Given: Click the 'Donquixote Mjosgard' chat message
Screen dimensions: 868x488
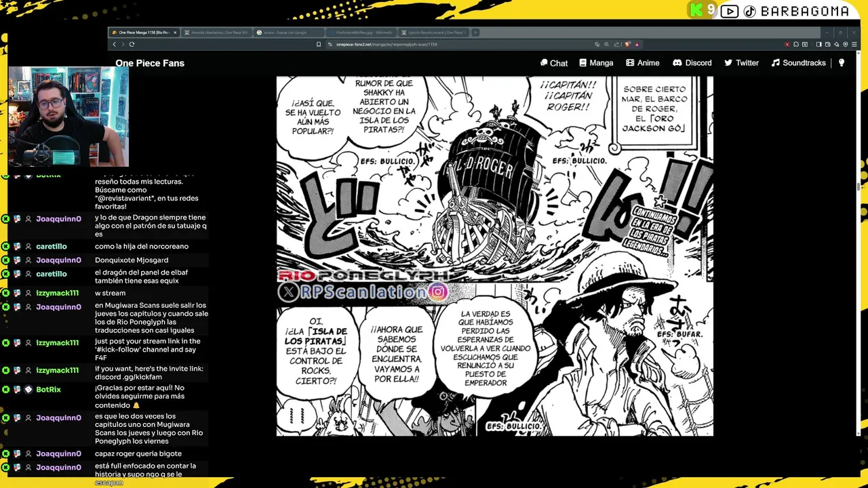Looking at the screenshot, I should pos(132,260).
